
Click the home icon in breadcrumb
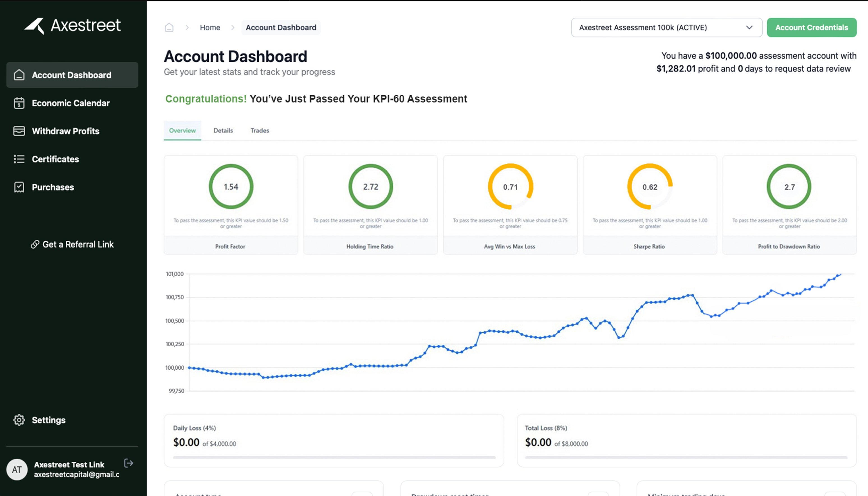[169, 27]
